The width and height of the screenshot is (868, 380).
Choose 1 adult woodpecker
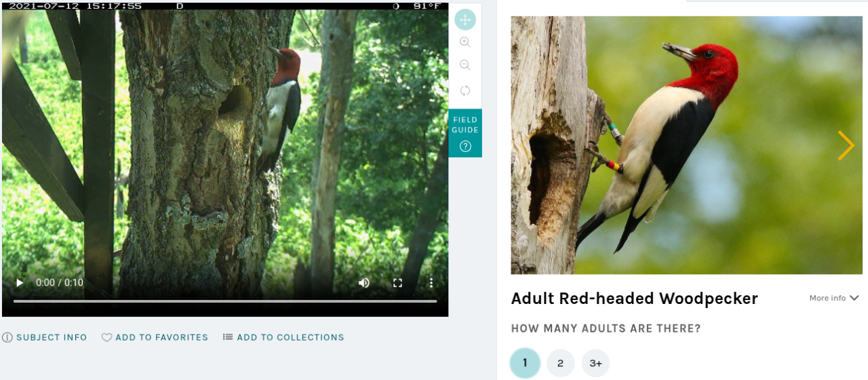(x=525, y=363)
